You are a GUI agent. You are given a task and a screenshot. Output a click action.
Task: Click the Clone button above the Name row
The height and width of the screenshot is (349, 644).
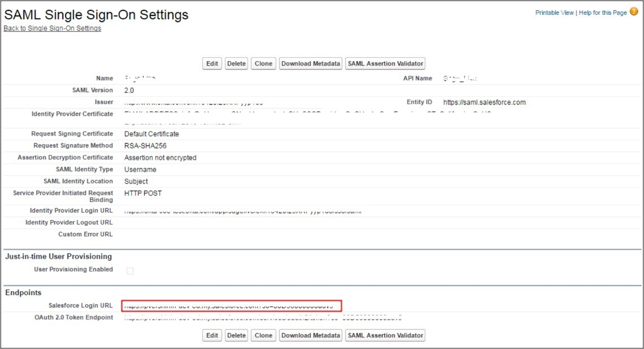[x=263, y=64]
